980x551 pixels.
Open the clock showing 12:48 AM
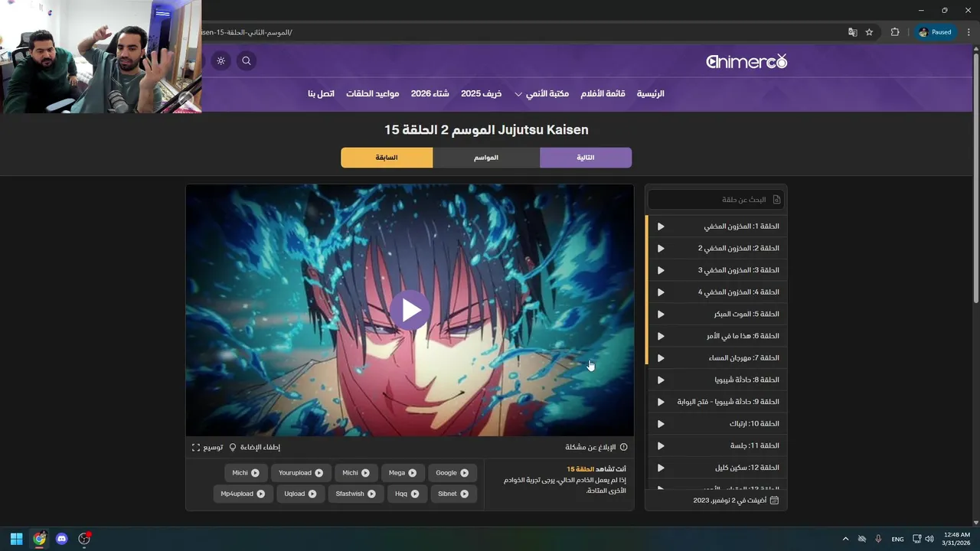957,539
